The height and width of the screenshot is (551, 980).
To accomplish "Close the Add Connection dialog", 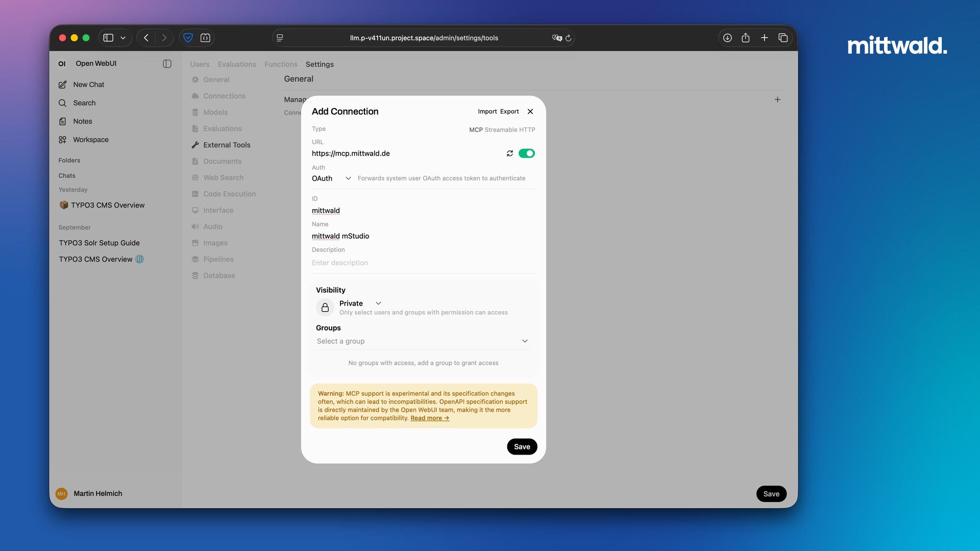I will tap(530, 112).
